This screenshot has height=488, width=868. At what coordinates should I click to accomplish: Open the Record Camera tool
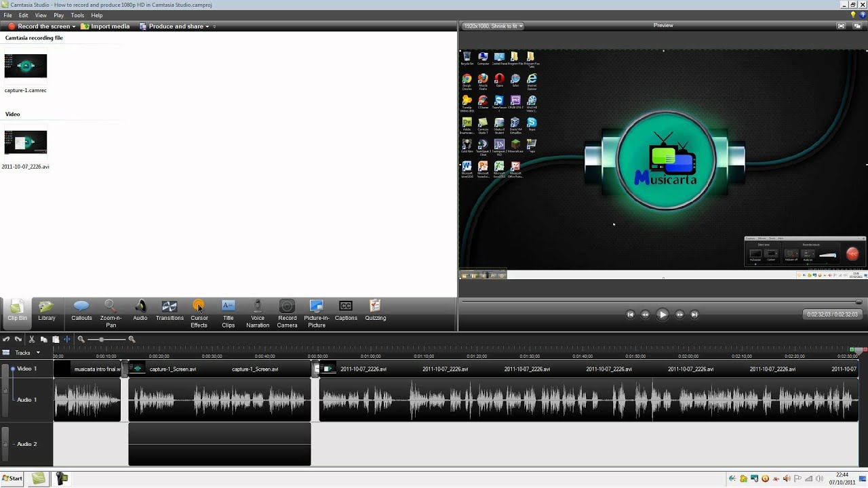point(288,313)
